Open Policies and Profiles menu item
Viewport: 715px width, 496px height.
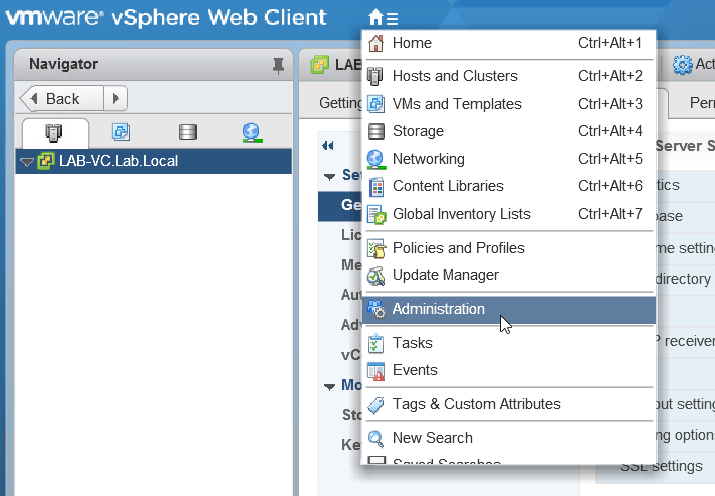[x=458, y=248]
